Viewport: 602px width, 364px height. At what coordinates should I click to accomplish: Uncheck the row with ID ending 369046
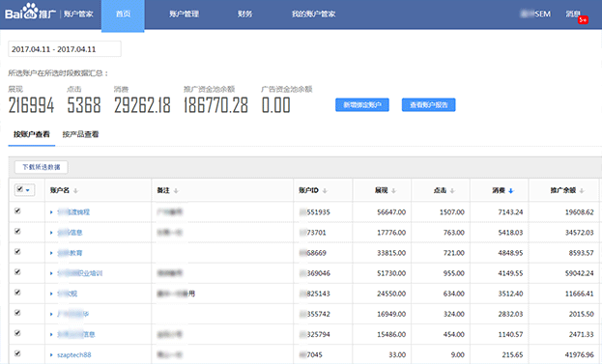tap(17, 272)
